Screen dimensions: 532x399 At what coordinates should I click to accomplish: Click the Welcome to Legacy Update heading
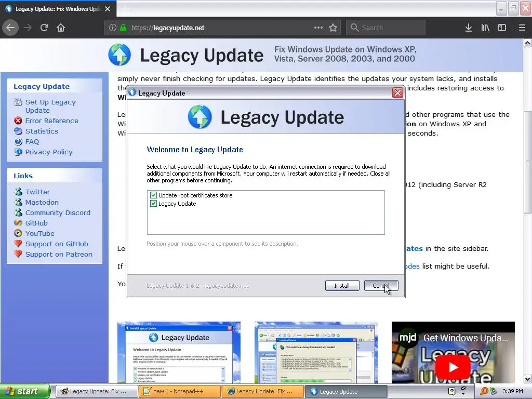pyautogui.click(x=195, y=150)
